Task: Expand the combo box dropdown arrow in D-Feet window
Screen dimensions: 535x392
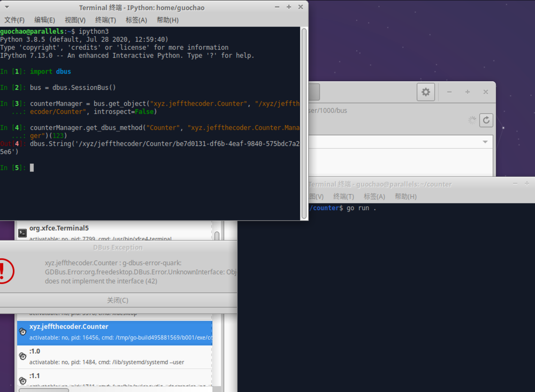Action: [485, 142]
